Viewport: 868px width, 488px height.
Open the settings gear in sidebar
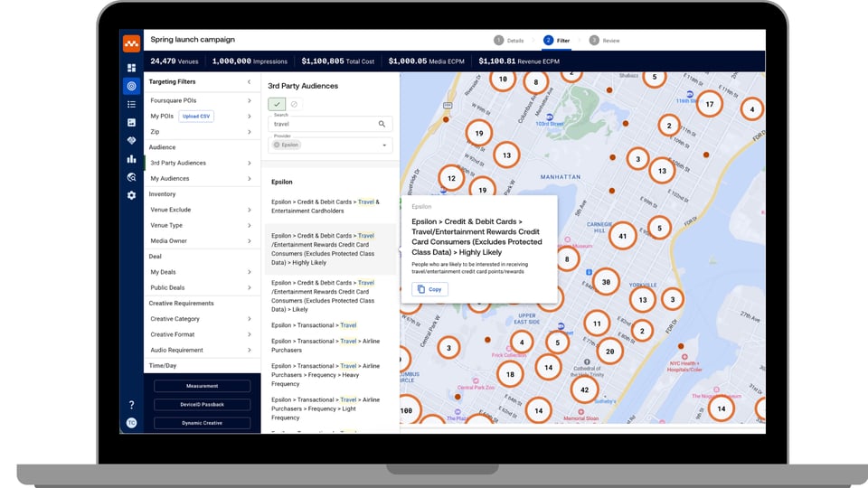(x=131, y=195)
